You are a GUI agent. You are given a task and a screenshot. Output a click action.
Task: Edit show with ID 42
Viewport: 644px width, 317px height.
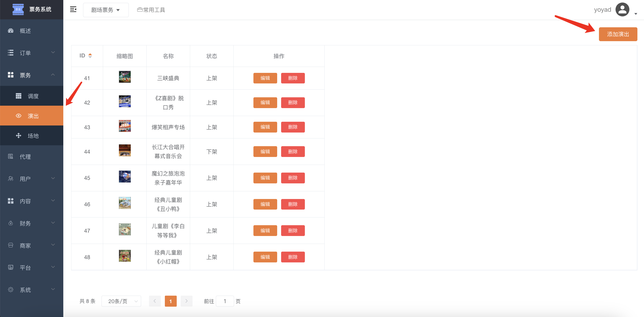click(265, 103)
